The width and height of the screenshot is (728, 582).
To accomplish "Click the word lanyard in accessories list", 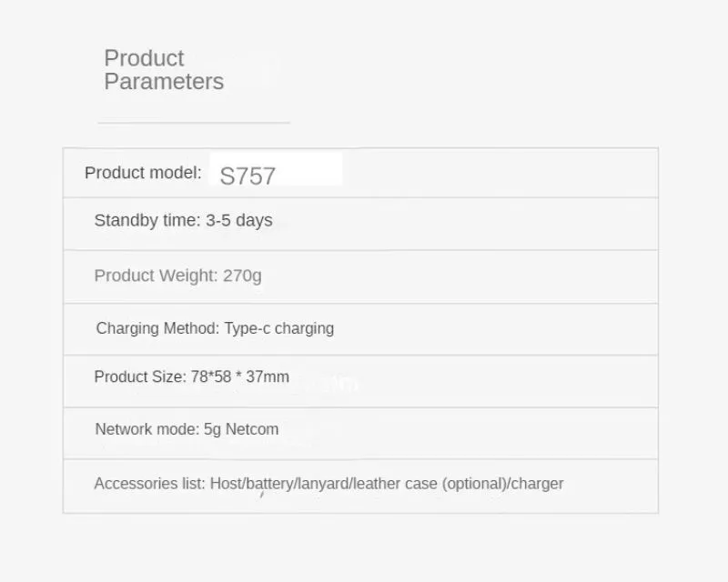I will tap(323, 484).
